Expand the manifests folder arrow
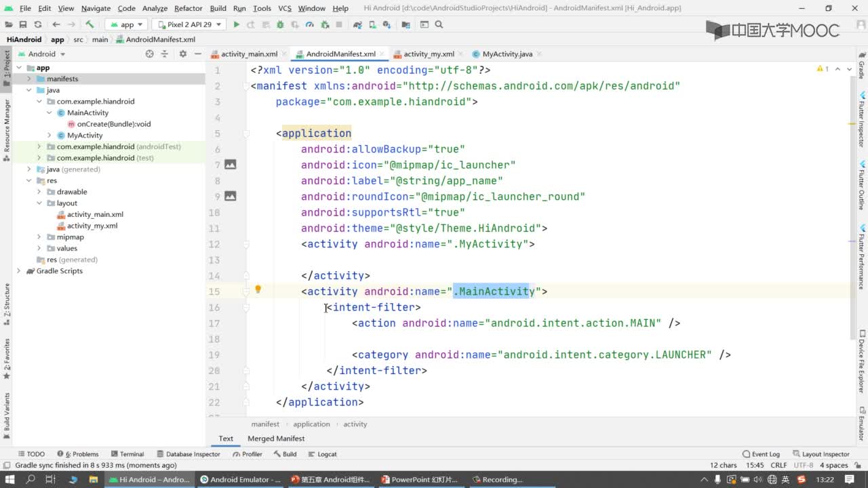Viewport: 868px width, 488px height. click(x=29, y=79)
